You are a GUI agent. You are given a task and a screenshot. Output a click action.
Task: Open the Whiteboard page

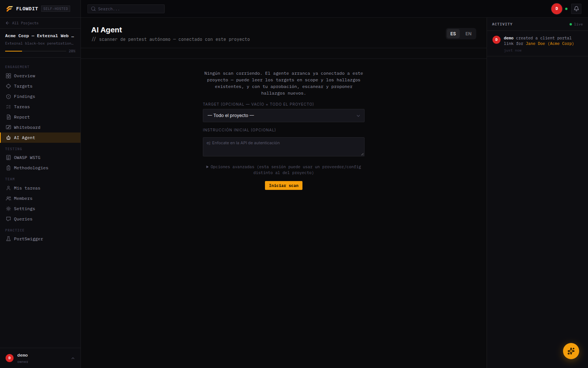40,127
